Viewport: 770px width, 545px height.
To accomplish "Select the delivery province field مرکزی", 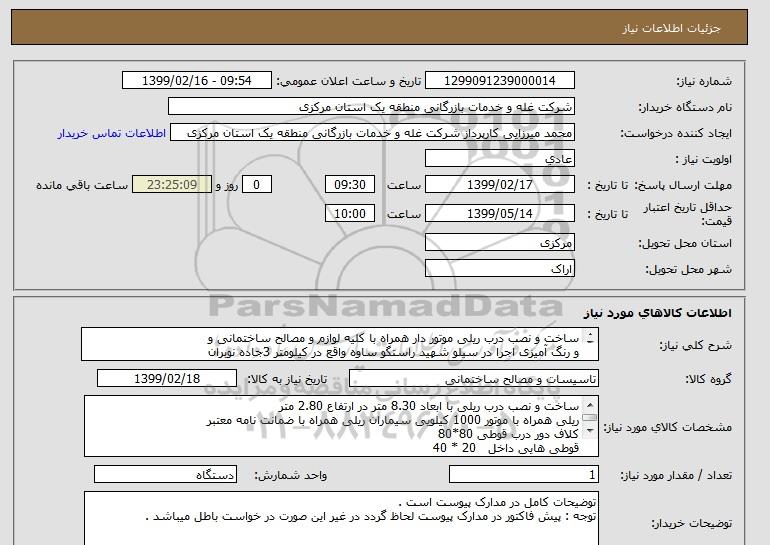I will 499,243.
